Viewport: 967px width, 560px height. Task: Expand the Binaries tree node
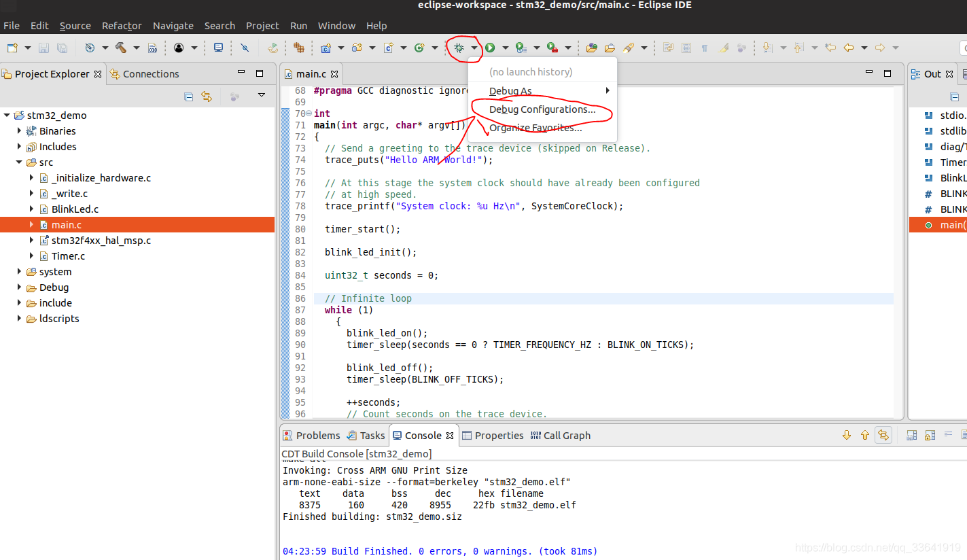(19, 130)
